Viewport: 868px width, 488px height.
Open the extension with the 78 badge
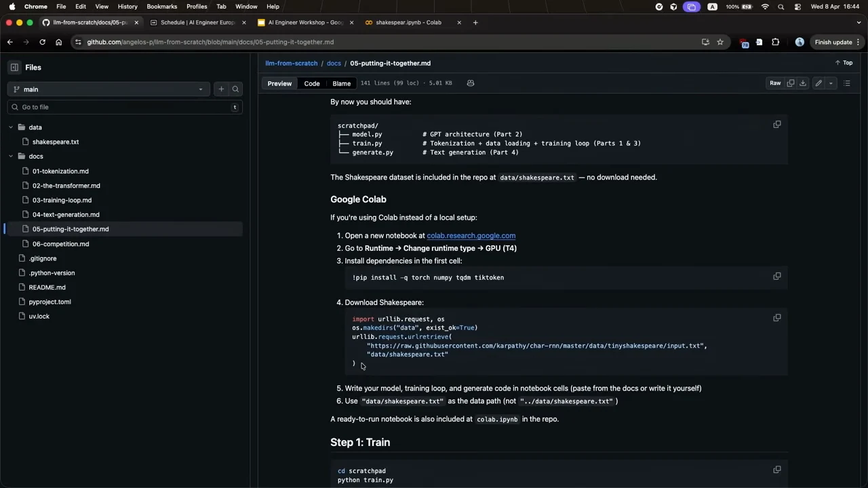(x=744, y=43)
